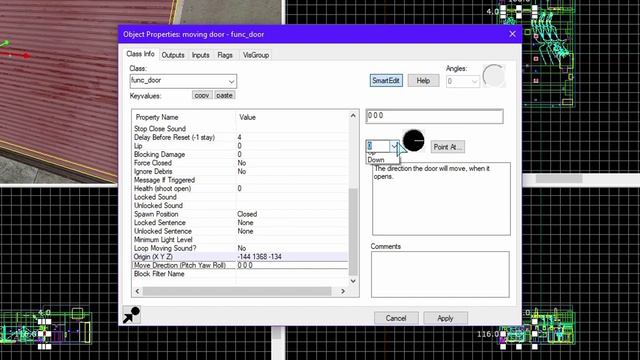Select the Unlocked Sound property row
This screenshot has height=360, width=640.
click(240, 205)
